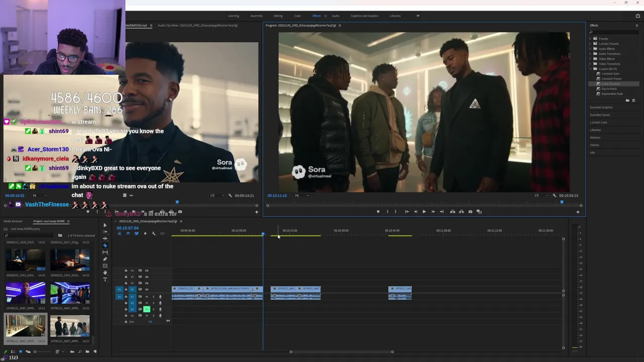Select Dip to Black transition
The height and width of the screenshot is (362, 644).
click(x=609, y=88)
